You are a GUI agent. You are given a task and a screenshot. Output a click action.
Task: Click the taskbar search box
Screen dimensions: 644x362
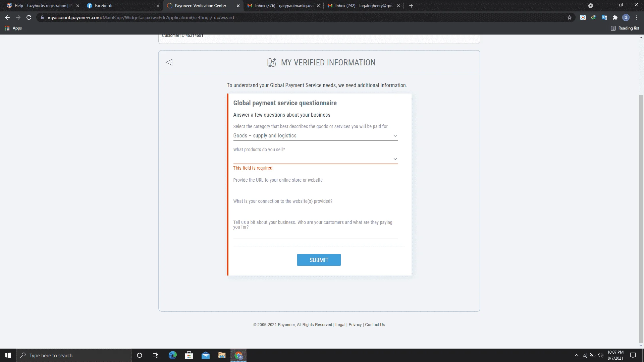74,355
